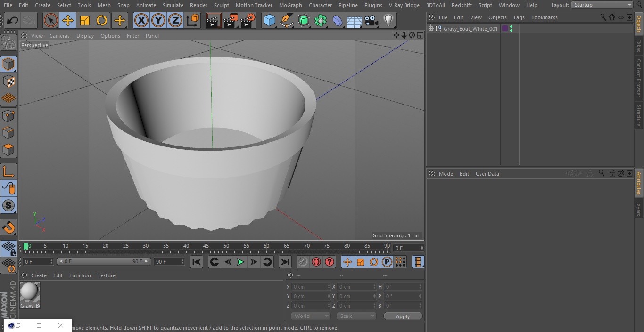Open the Scale mode dropdown

pyautogui.click(x=356, y=316)
